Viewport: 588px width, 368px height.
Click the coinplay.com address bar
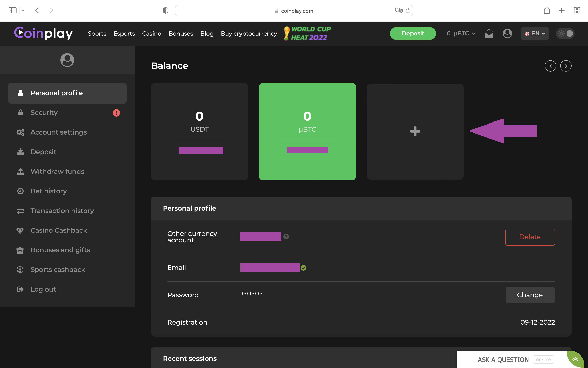[x=294, y=11]
